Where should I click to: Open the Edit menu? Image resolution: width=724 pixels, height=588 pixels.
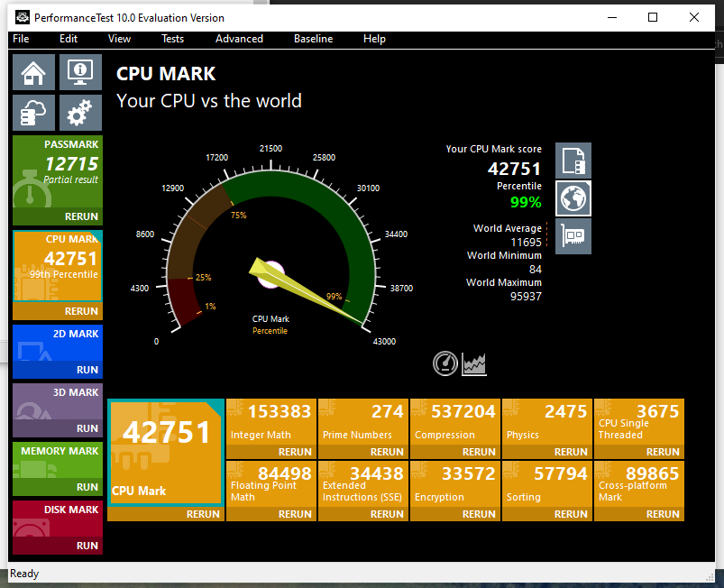click(x=69, y=39)
